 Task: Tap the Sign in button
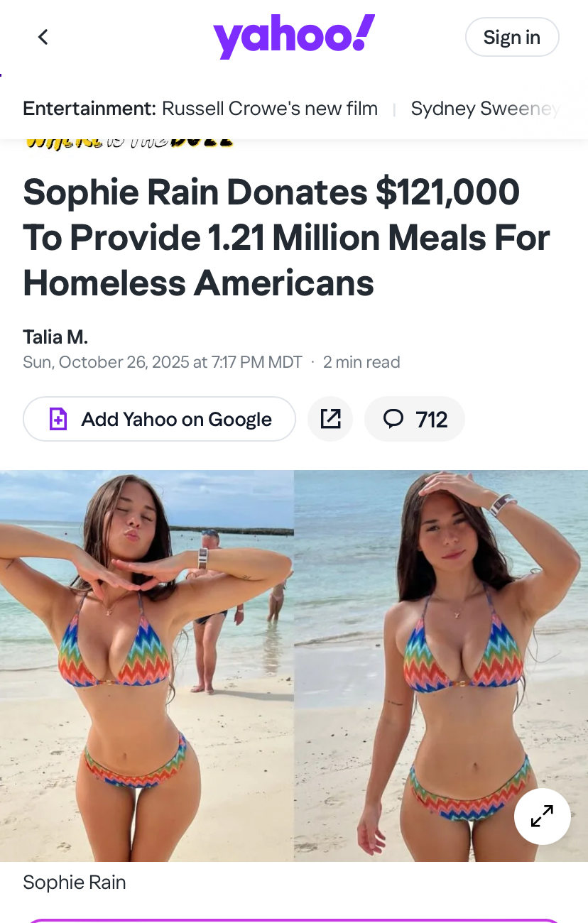pyautogui.click(x=512, y=37)
